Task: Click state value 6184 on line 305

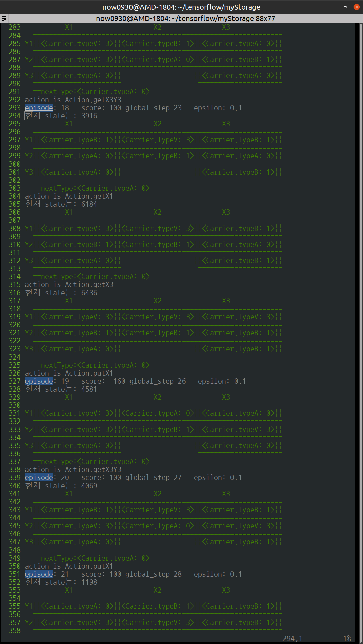Action: point(89,204)
